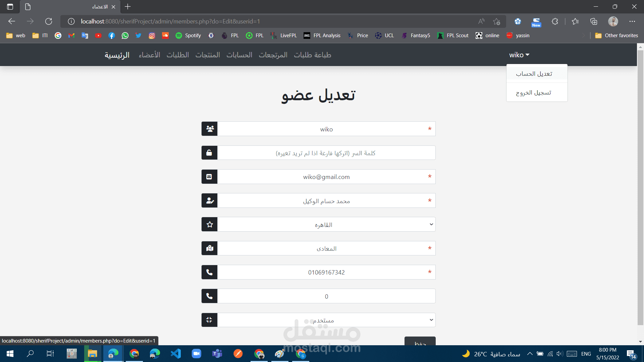The height and width of the screenshot is (362, 644).
Task: Go to the المنتجات nav link
Action: tap(208, 55)
